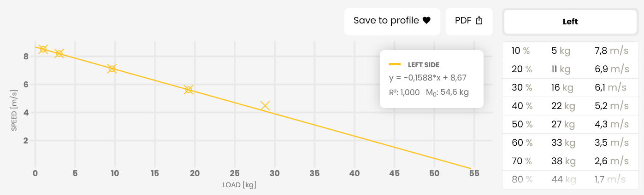Click the X marker near 29 kg load
The width and height of the screenshot is (644, 195).
[265, 106]
